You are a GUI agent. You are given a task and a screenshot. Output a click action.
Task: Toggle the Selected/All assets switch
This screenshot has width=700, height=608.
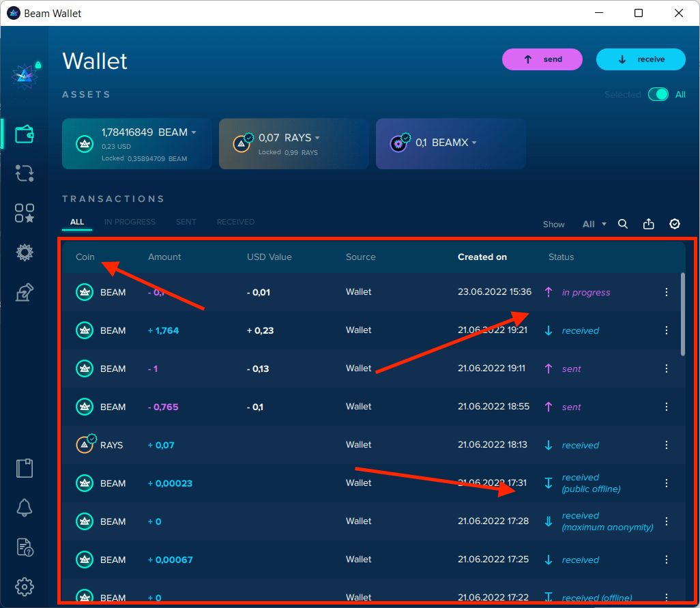click(x=658, y=95)
